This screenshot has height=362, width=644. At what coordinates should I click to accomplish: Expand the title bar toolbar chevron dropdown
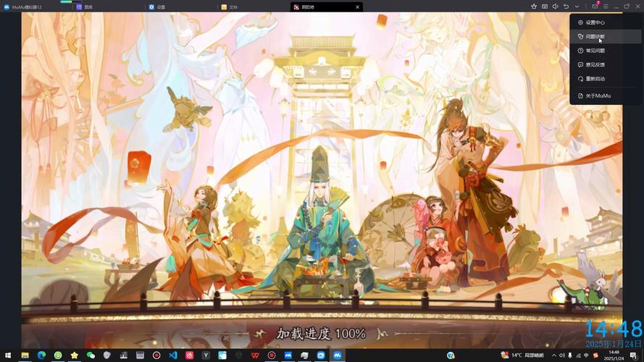pos(577,7)
